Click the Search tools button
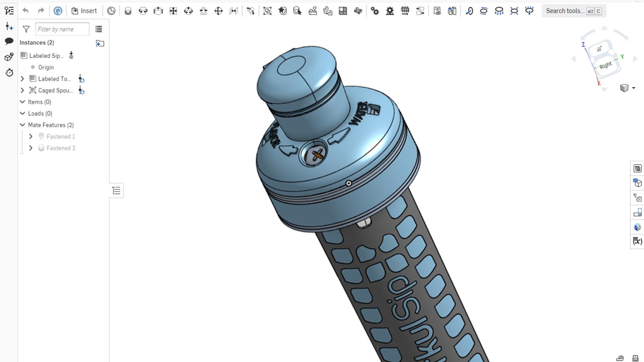Screen dimensions: 644x362 pyautogui.click(x=573, y=11)
